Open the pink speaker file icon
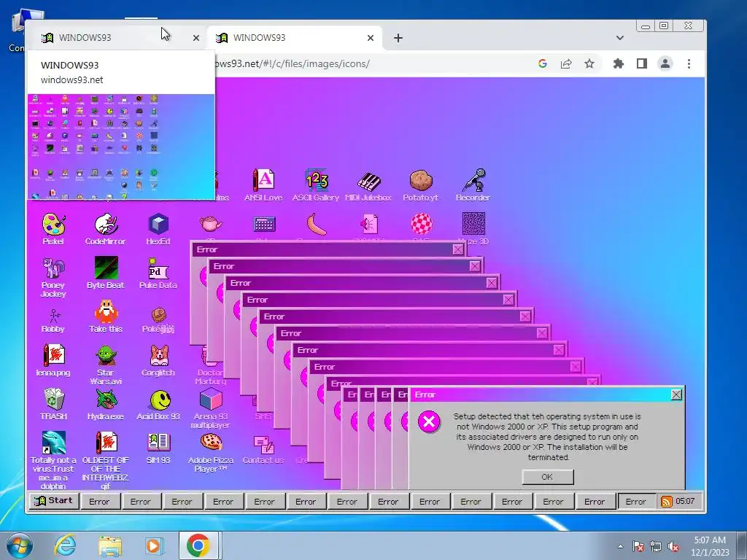 [x=368, y=224]
